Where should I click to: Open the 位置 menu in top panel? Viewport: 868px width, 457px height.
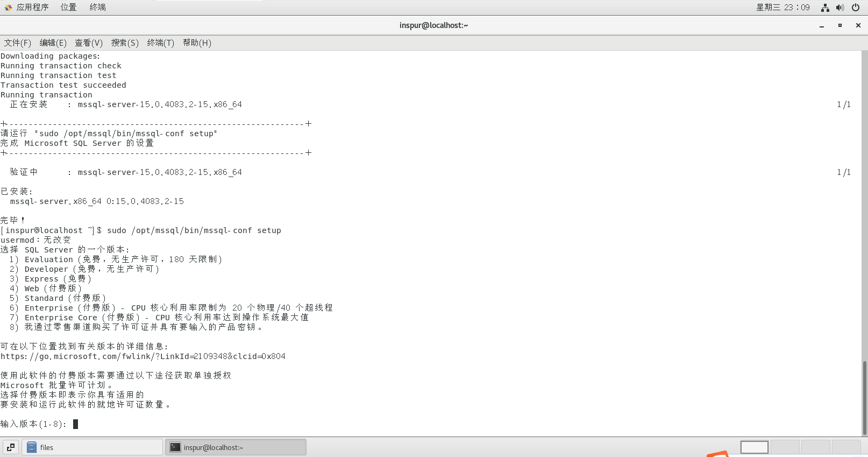point(68,7)
